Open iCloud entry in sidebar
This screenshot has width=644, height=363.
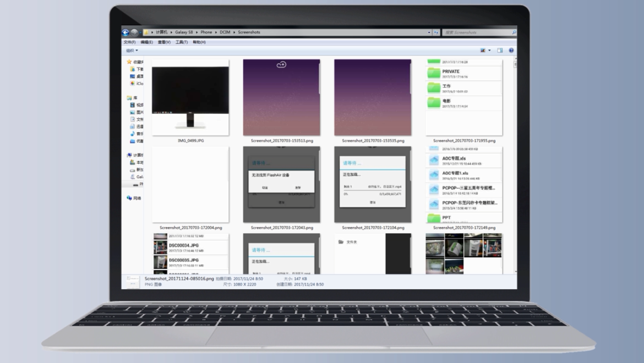click(x=137, y=83)
